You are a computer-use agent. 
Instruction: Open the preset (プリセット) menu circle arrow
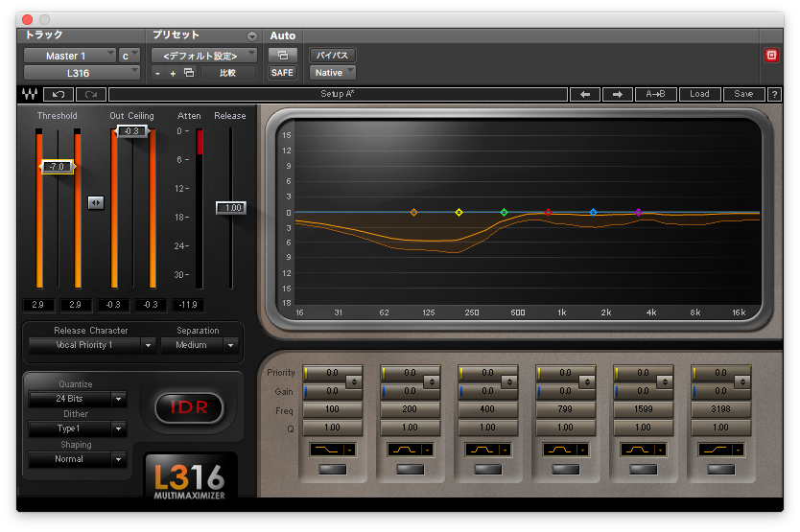252,36
